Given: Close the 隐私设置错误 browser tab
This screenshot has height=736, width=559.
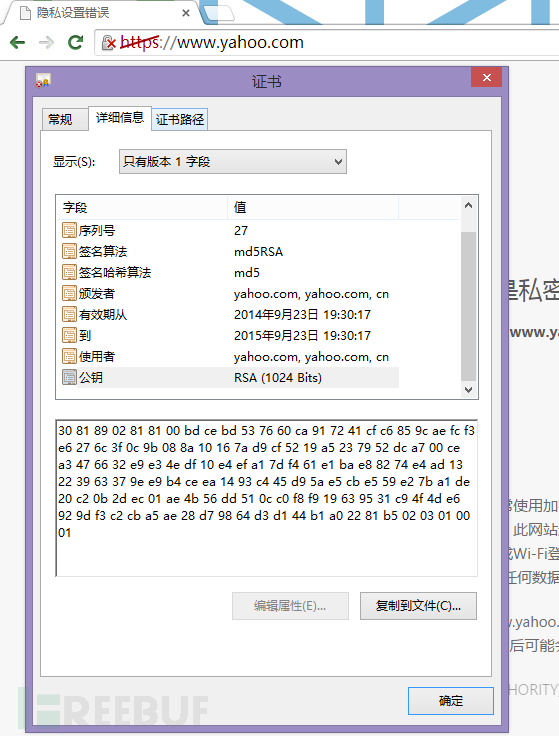Looking at the screenshot, I should [x=186, y=13].
